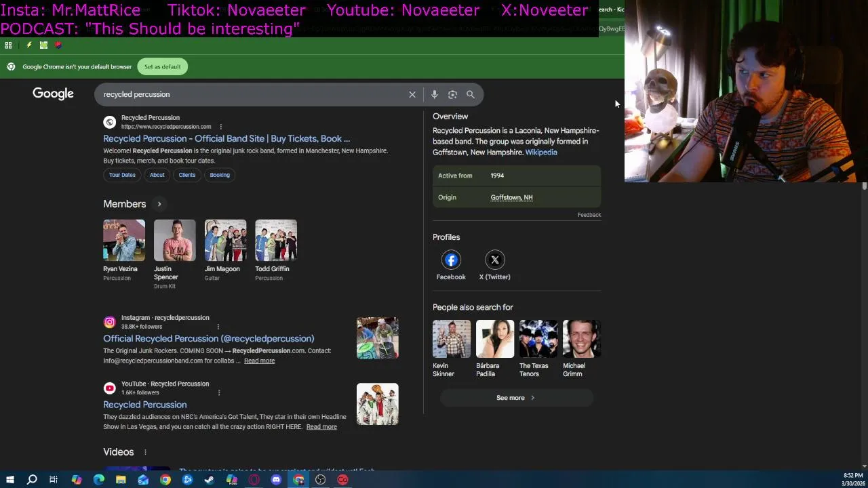The height and width of the screenshot is (488, 868).
Task: Open Jim Magoon member photo
Action: (x=226, y=240)
